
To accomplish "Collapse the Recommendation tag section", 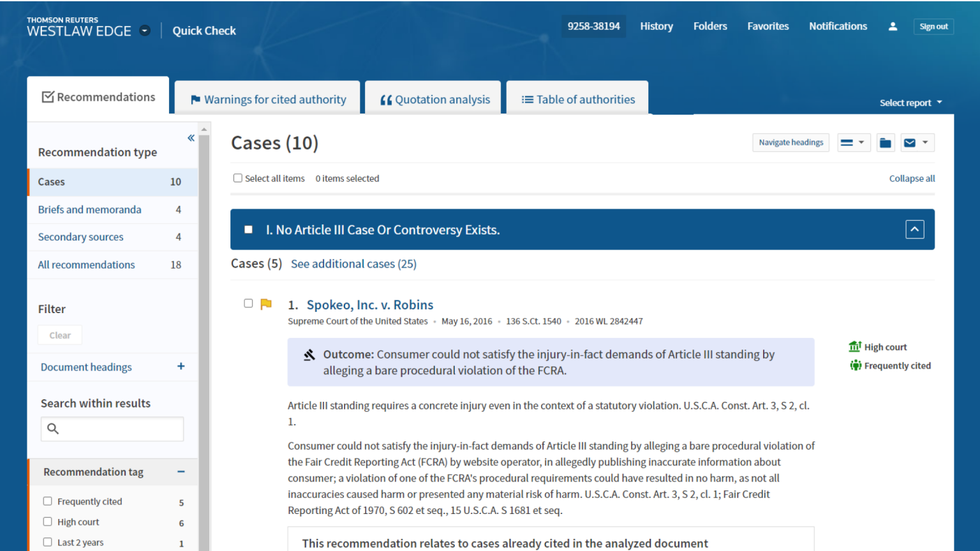I will point(181,472).
